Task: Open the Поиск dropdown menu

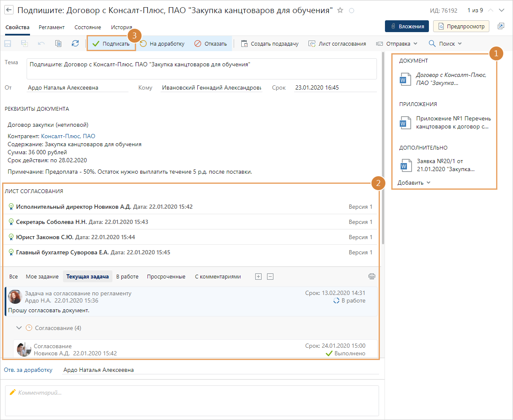Action: coord(445,44)
